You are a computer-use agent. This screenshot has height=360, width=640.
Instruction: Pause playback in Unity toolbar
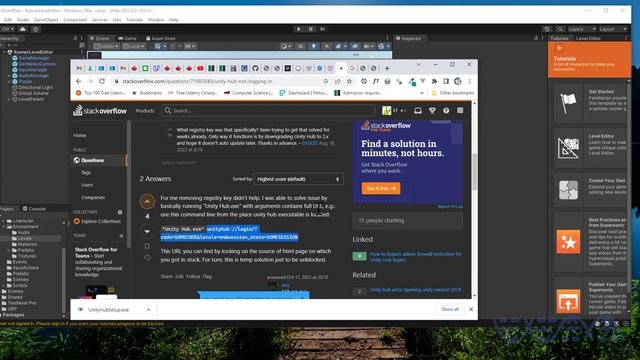(x=311, y=29)
